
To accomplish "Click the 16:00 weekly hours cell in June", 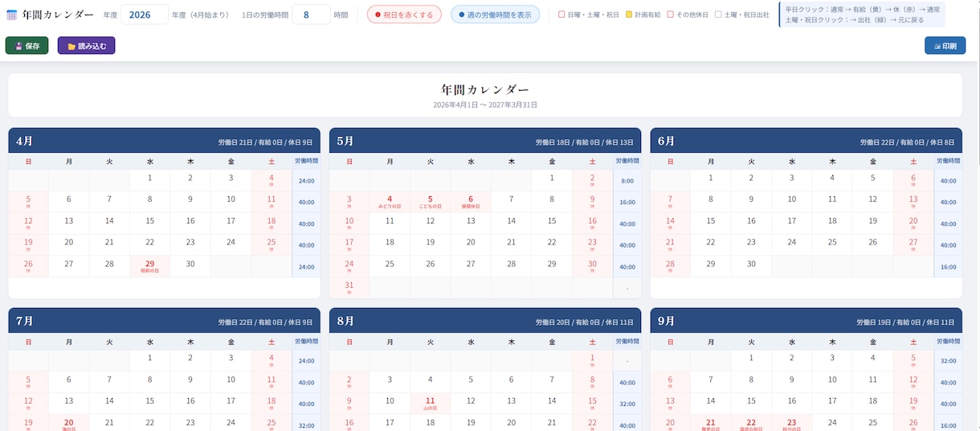I will 948,267.
